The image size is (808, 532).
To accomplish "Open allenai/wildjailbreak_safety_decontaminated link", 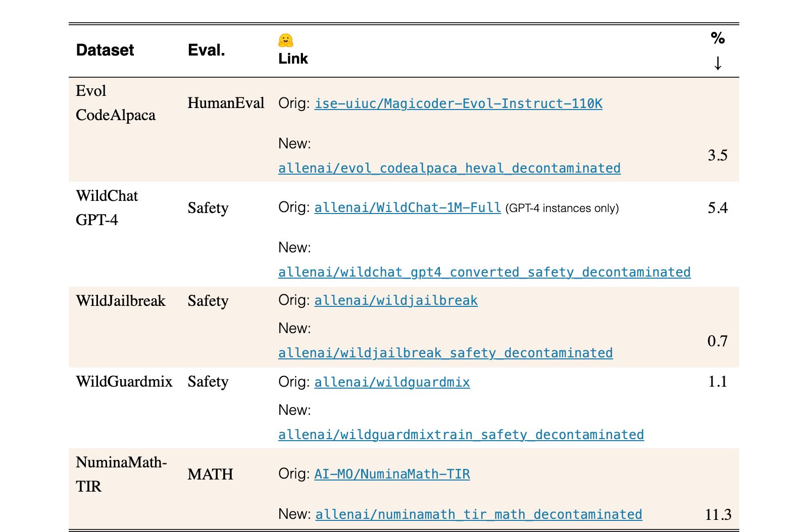I will 445,353.
